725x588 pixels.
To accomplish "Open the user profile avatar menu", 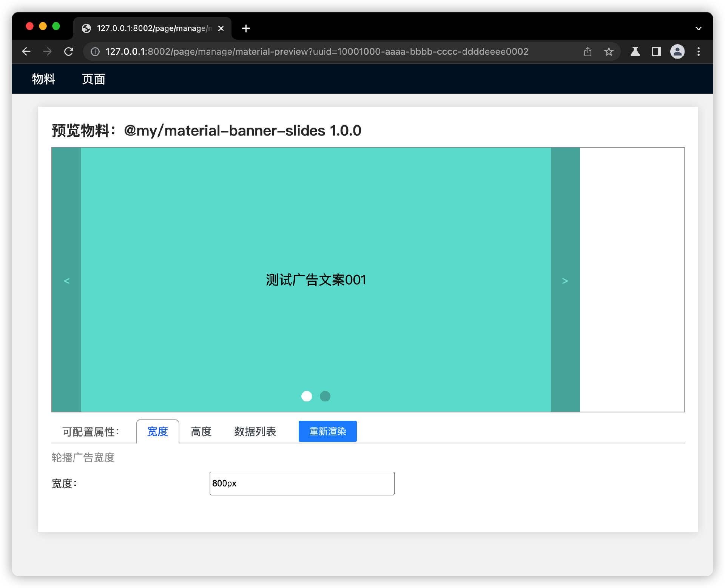I will coord(677,52).
